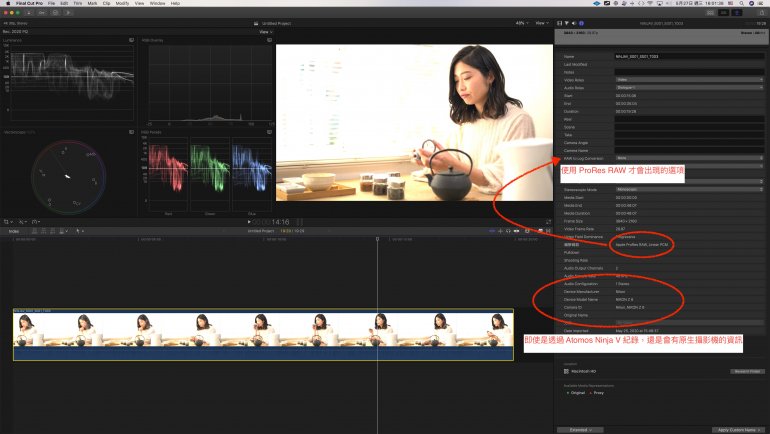The width and height of the screenshot is (770, 434).
Task: Open Vectorscope settings icon
Action: [131, 132]
